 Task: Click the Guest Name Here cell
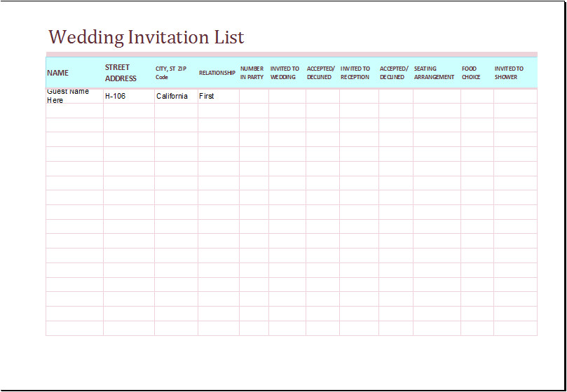69,96
